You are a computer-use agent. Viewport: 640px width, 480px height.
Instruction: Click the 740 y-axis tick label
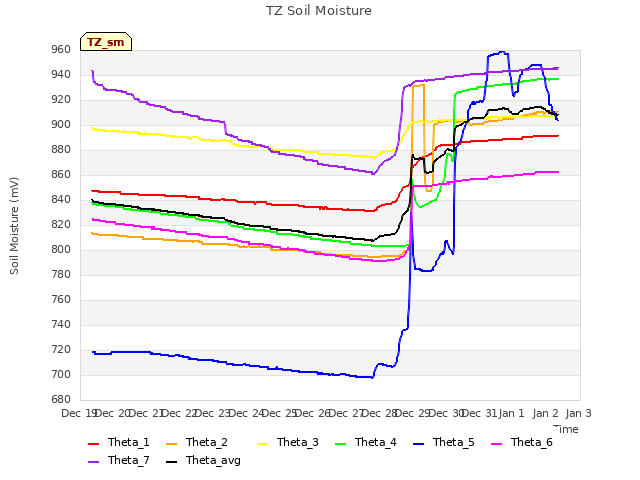click(61, 324)
